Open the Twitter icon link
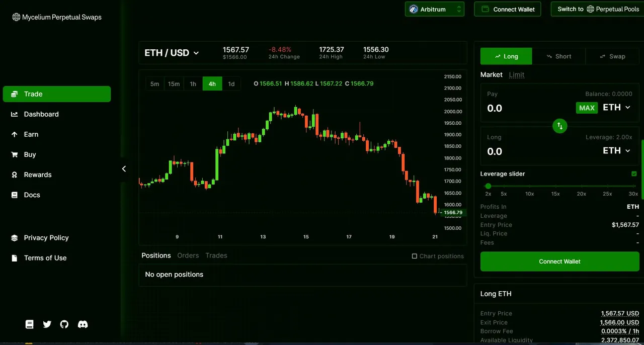Screen dimensions: 644x345 pos(47,324)
